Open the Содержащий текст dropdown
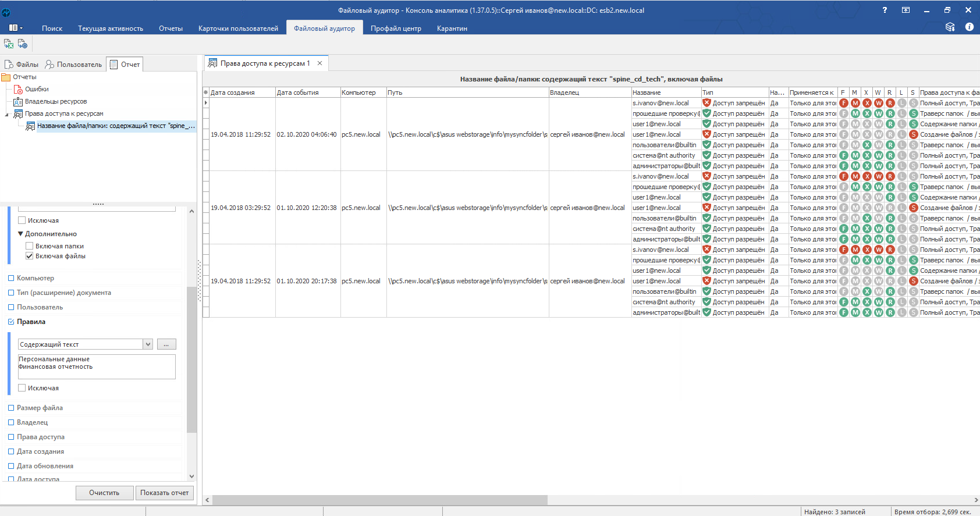This screenshot has width=980, height=516. [x=148, y=344]
